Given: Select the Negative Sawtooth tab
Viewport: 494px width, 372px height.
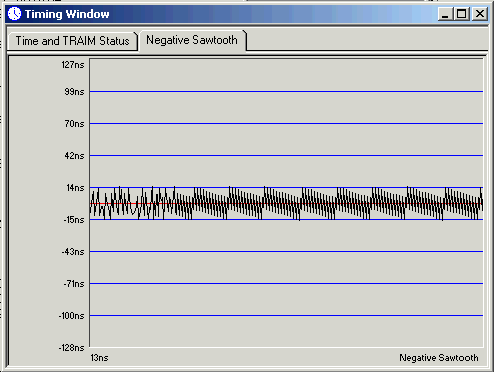Looking at the screenshot, I should tap(192, 40).
